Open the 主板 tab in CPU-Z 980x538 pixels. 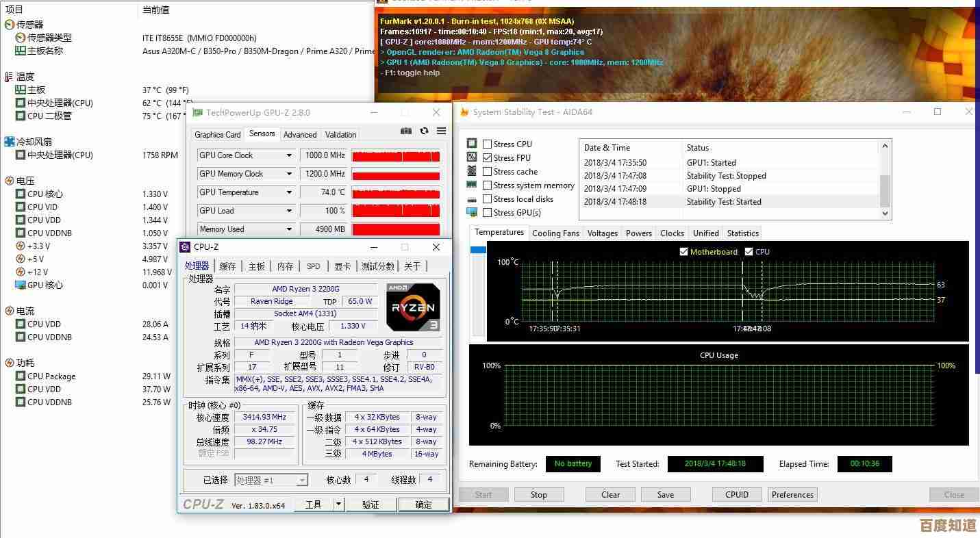257,266
